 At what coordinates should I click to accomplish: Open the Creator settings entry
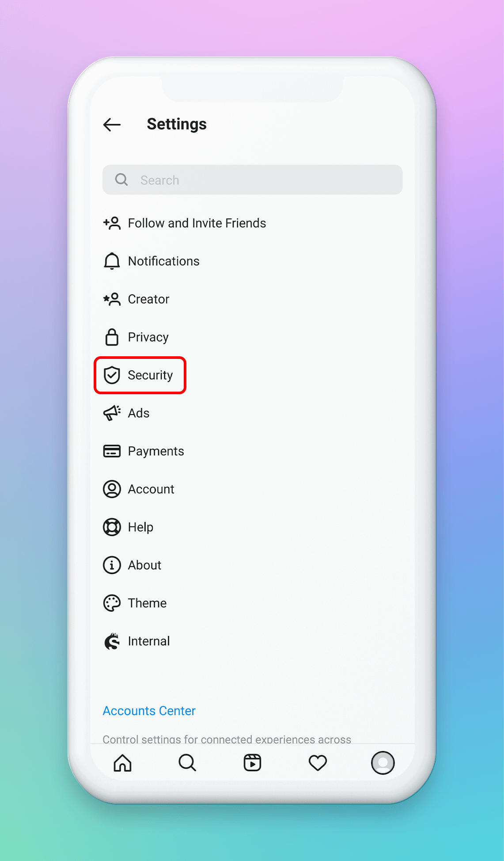(x=148, y=299)
